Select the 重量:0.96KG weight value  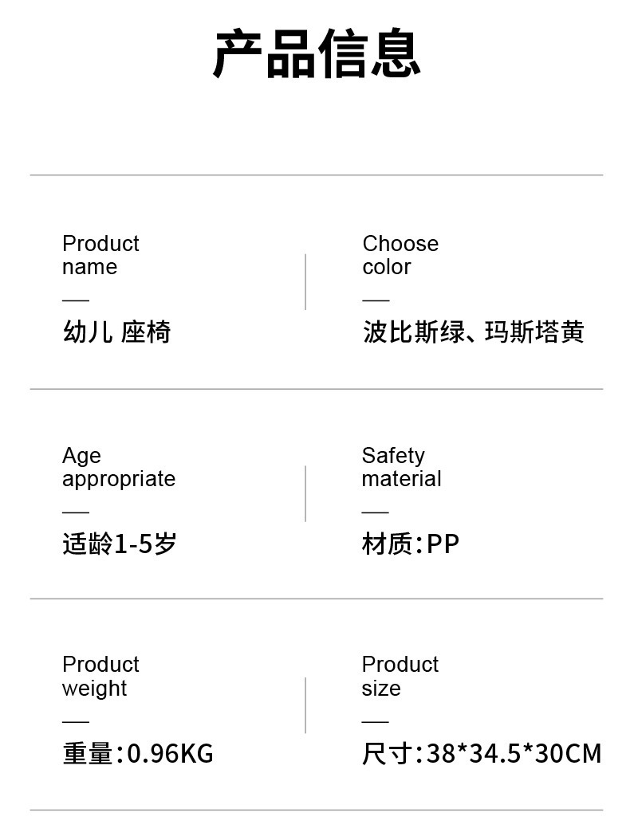(138, 753)
